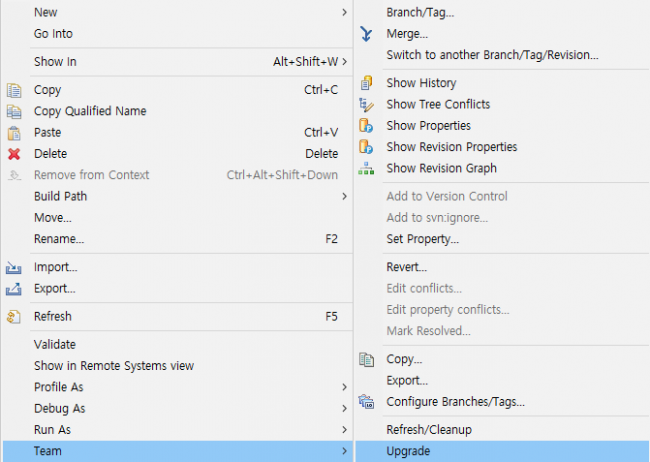
Task: Select Revert in the Team submenu
Action: tap(406, 268)
